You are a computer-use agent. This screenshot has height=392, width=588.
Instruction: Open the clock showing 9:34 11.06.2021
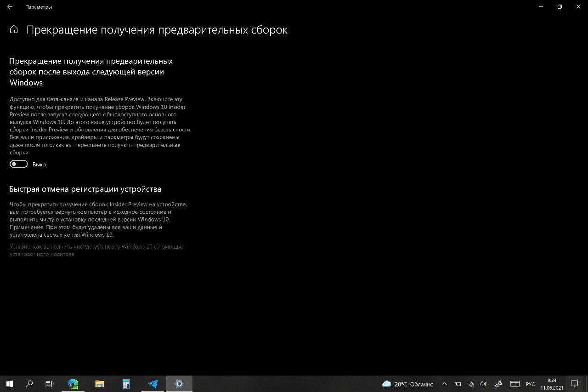coord(552,384)
